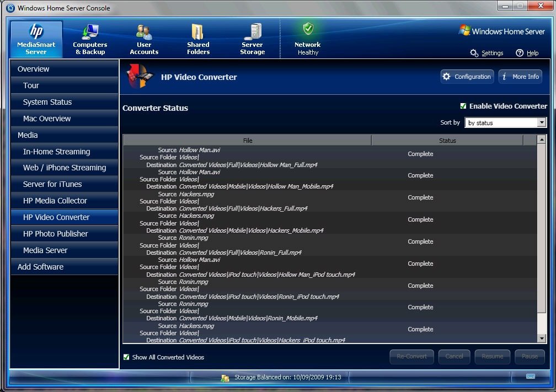Screen dimensions: 556x392
Task: Click the vertical scrollbar thumb
Action: point(542,229)
